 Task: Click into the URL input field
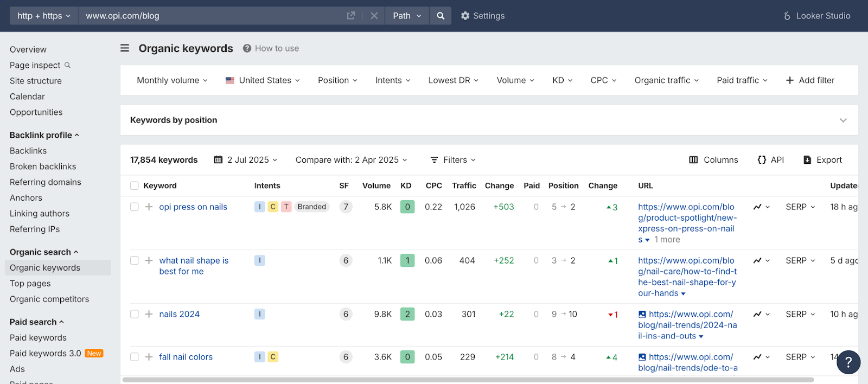212,16
